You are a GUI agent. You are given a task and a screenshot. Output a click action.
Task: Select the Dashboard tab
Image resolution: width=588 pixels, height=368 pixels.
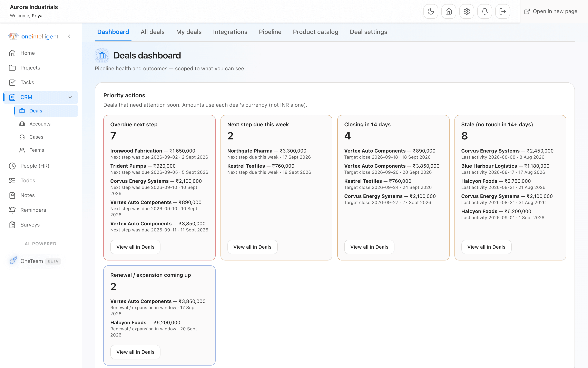click(113, 32)
